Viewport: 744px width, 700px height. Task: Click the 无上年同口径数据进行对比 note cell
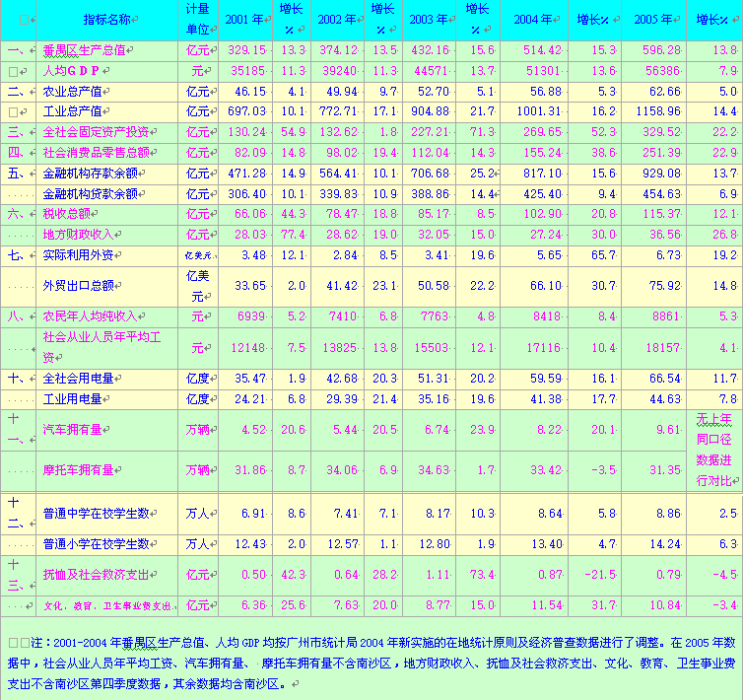coord(714,450)
